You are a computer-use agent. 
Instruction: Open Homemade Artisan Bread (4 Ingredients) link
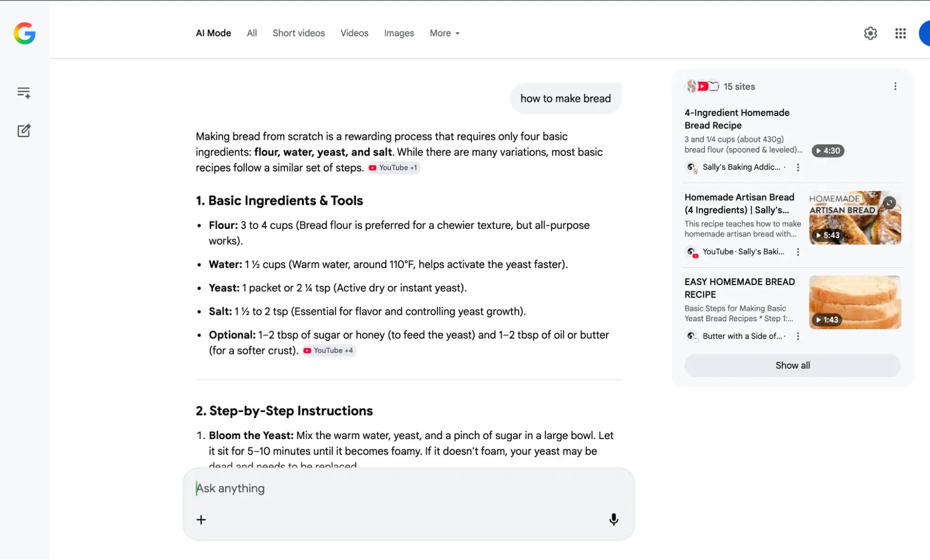click(739, 204)
